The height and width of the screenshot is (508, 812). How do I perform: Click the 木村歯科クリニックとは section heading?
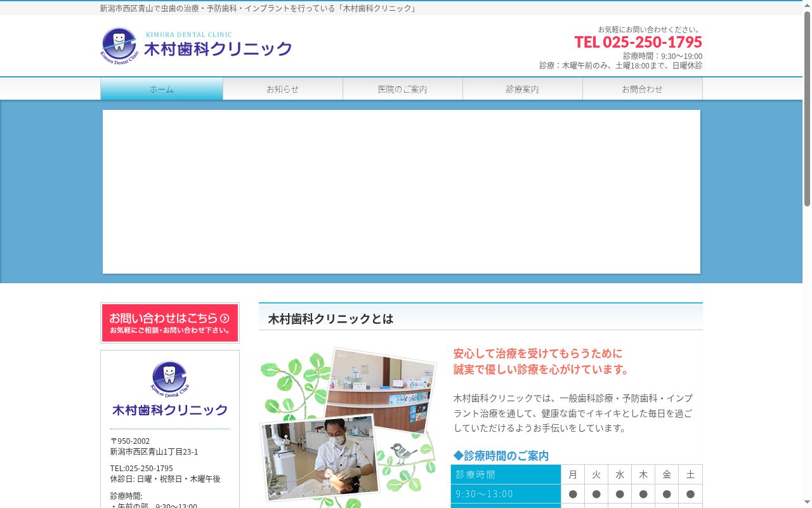(331, 319)
